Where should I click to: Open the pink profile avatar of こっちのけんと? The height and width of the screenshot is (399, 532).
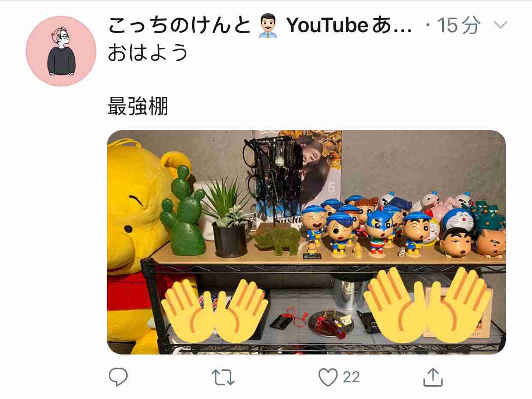pos(61,51)
